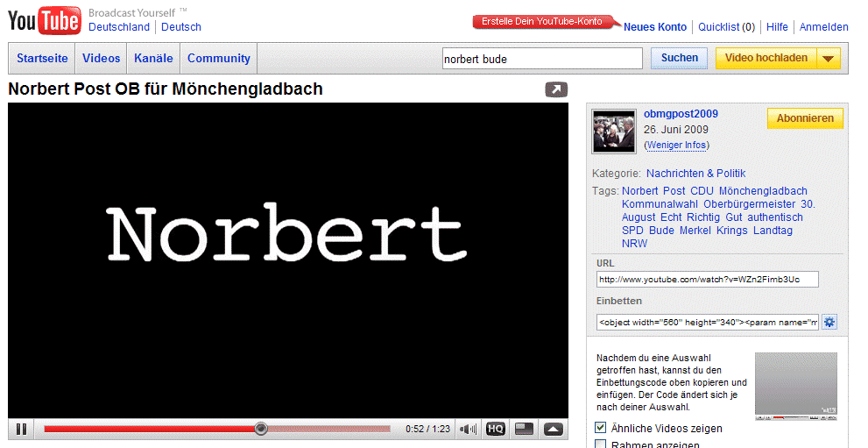Click the SPD tag
This screenshot has height=448, width=868.
(x=632, y=231)
